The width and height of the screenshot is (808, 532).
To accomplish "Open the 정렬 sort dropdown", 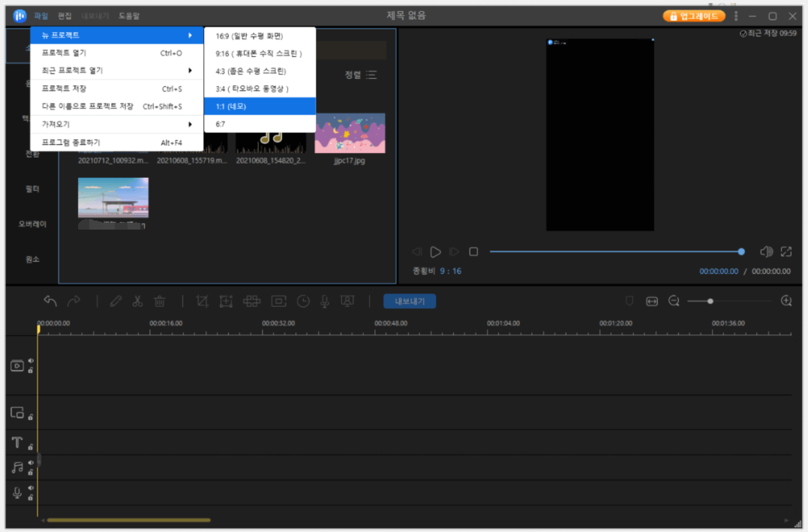I will [x=361, y=75].
